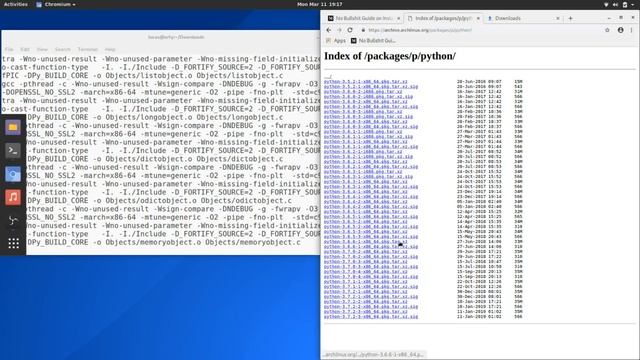
Task: Download python-3.6.0-3-i686.pkg.tar.xz
Action: tap(363, 111)
